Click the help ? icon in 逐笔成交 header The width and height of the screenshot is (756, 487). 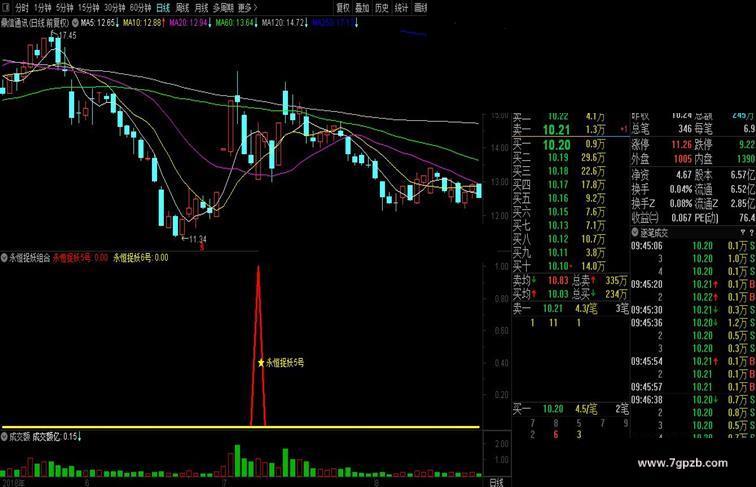tap(752, 233)
